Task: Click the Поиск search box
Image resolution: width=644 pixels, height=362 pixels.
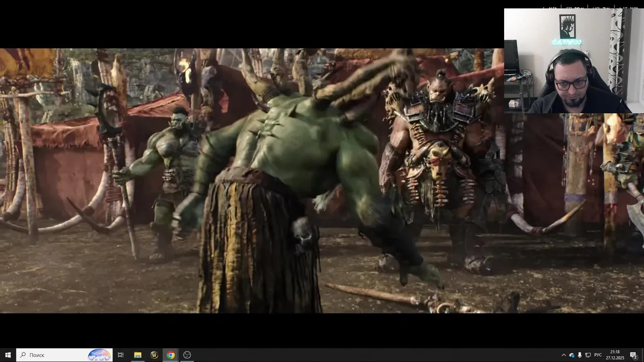Action: [x=64, y=355]
